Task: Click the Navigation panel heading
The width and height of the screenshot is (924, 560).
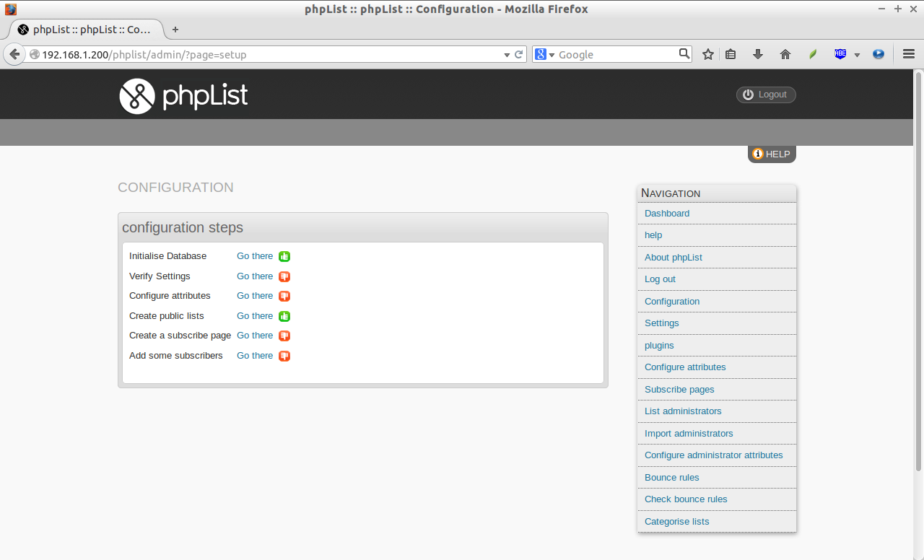Action: (671, 193)
